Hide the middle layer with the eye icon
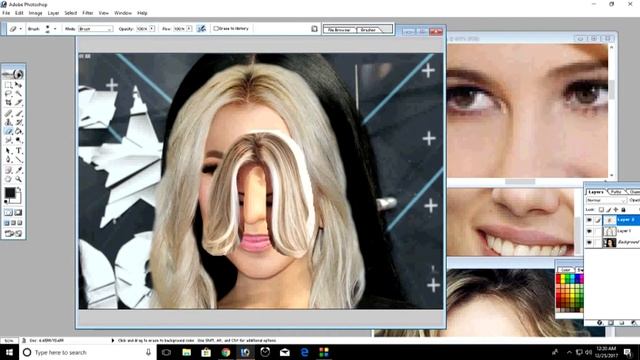Image resolution: width=640 pixels, height=360 pixels. pyautogui.click(x=589, y=231)
